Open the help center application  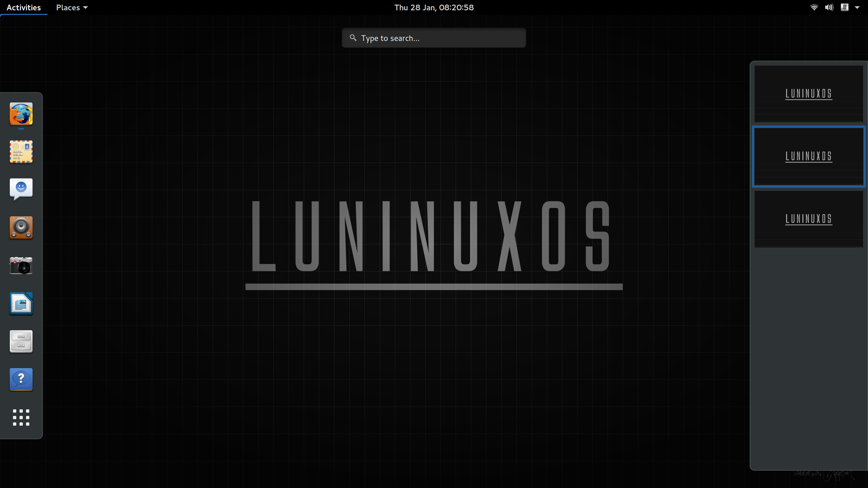tap(21, 379)
